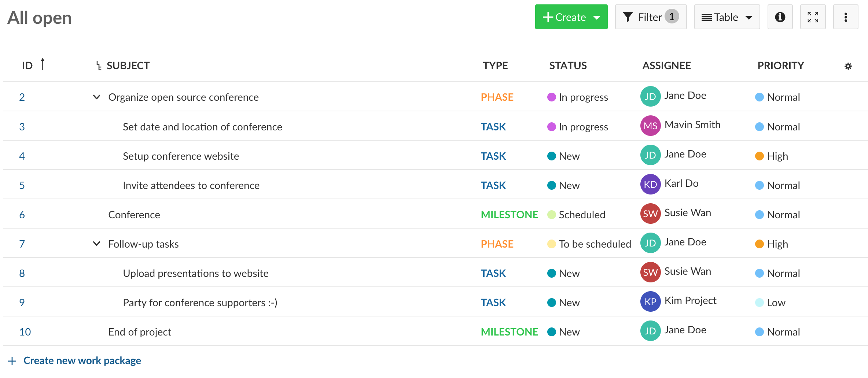868x378 pixels.
Task: Click Mavin Smith's MS avatar
Action: (x=650, y=126)
